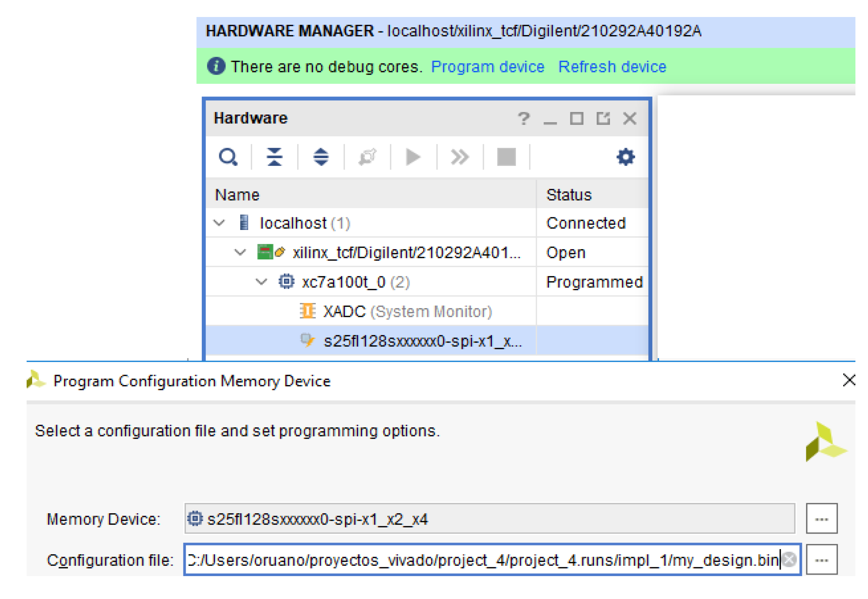Collapse the xilinx_tcf/Digilent target node
The width and height of the screenshot is (868, 599).
(240, 252)
